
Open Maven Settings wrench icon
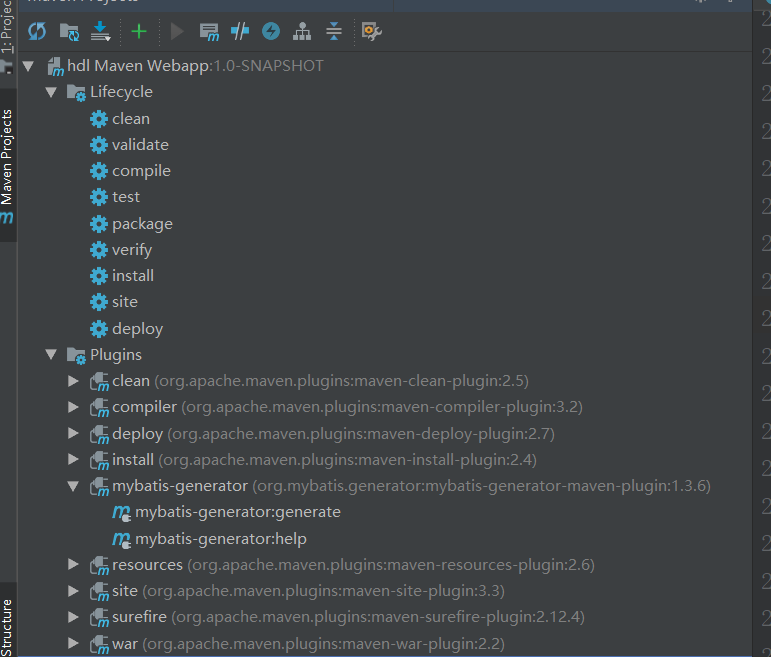(x=371, y=32)
